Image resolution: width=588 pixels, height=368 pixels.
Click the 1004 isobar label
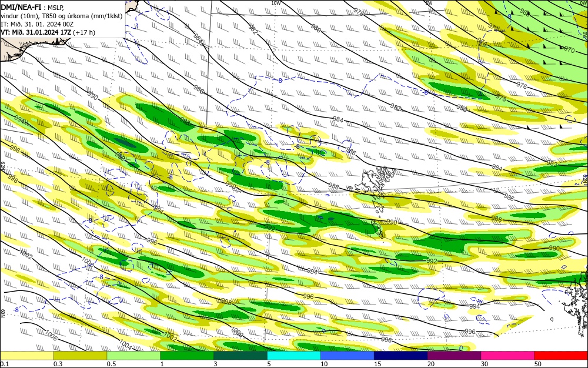coord(125,344)
